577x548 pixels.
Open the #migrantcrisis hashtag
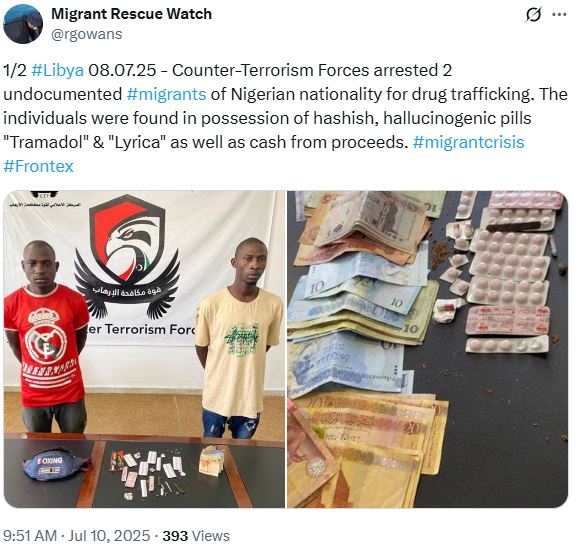tap(468, 142)
